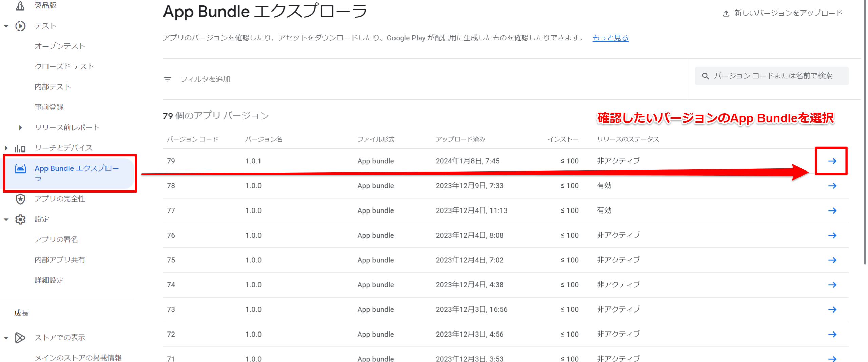
Task: Click 非アクティブ status in version 79 row
Action: [x=618, y=161]
